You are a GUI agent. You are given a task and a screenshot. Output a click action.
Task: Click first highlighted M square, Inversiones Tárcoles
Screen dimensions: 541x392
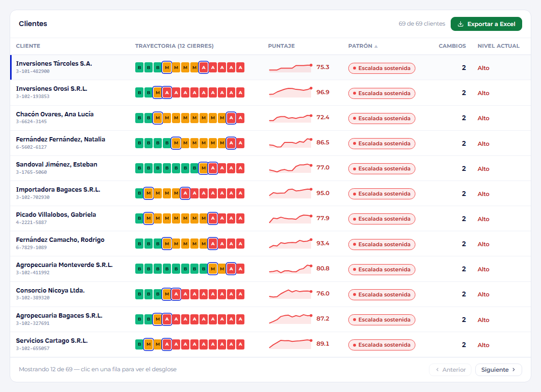click(x=167, y=68)
